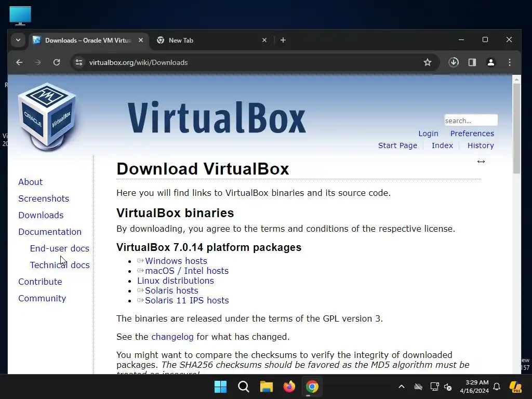
Task: Click the VirtualBox cube logo
Action: click(47, 116)
